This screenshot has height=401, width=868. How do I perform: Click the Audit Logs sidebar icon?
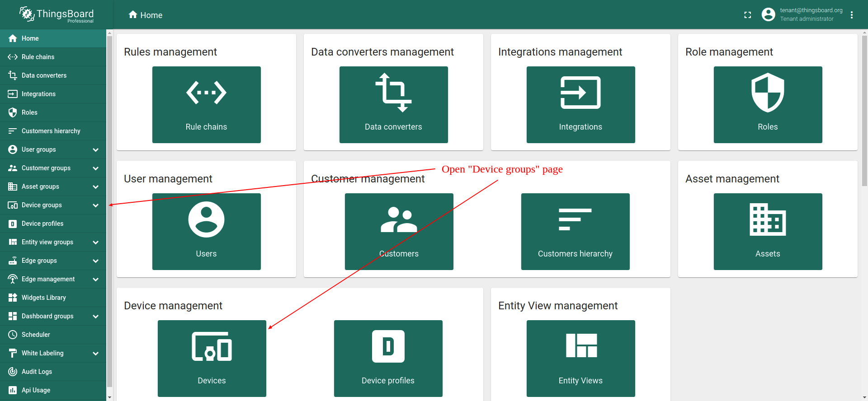13,372
